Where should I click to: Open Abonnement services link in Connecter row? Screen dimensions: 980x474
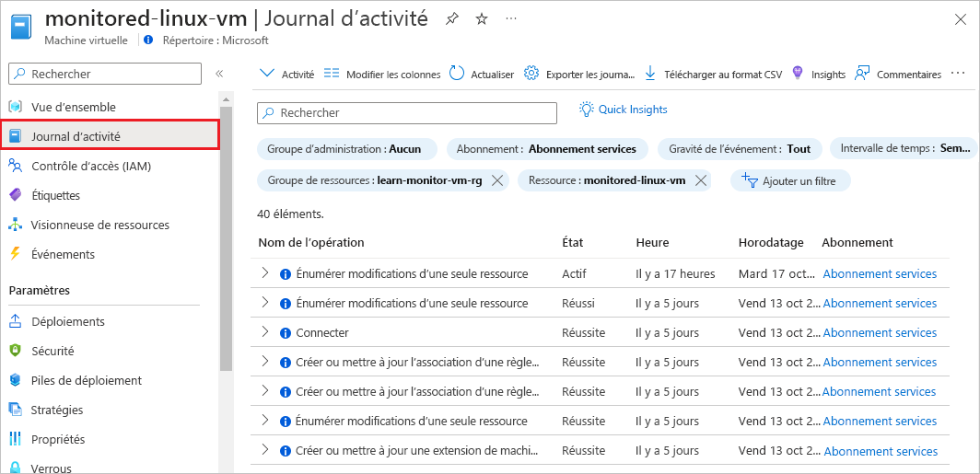pyautogui.click(x=880, y=333)
